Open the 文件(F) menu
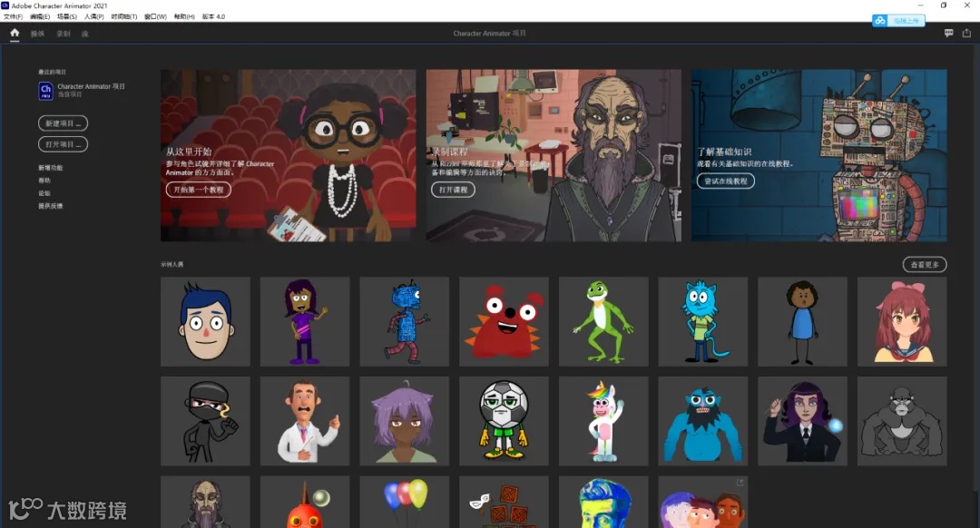980x528 pixels. click(13, 17)
